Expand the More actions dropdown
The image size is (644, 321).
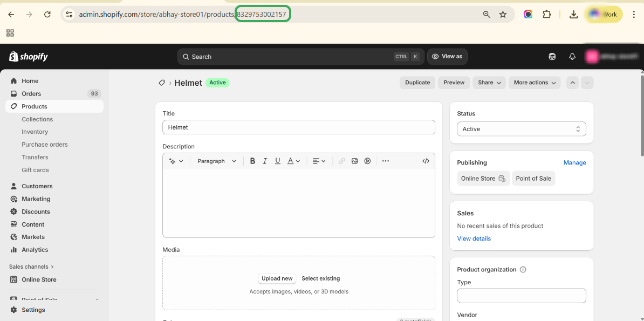click(534, 83)
